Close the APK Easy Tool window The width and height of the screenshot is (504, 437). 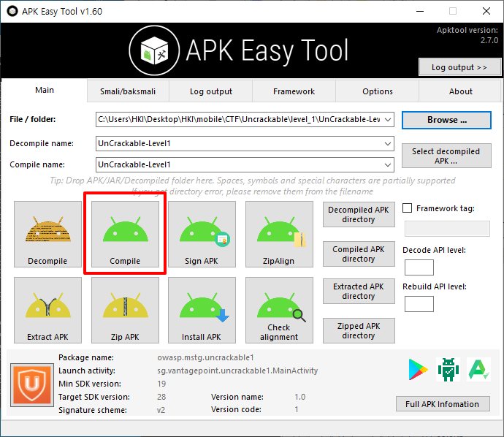(x=486, y=11)
